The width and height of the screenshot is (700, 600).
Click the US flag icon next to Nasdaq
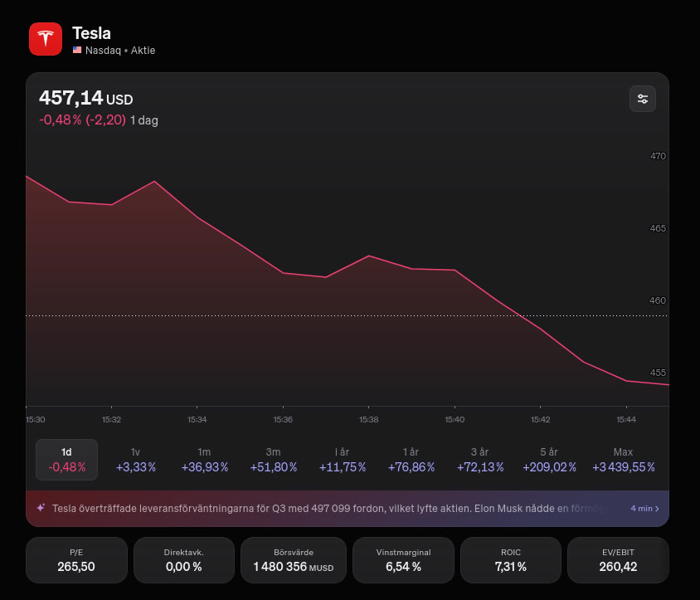click(77, 50)
